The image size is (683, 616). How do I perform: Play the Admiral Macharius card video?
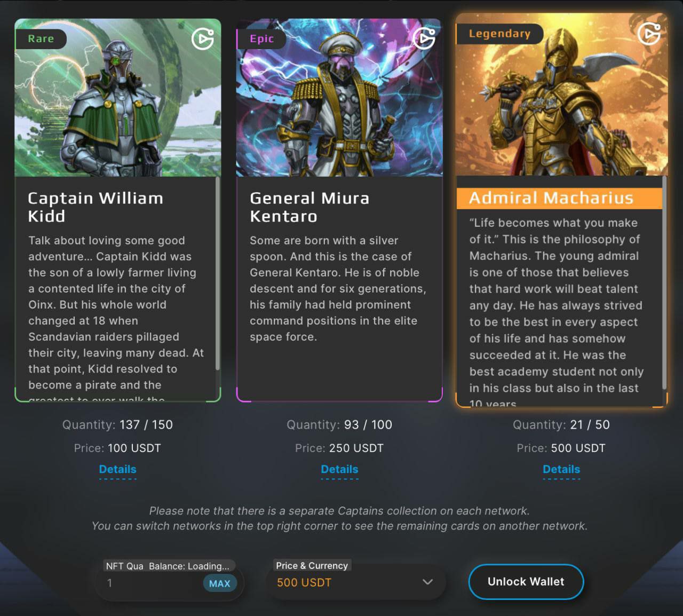tap(649, 34)
